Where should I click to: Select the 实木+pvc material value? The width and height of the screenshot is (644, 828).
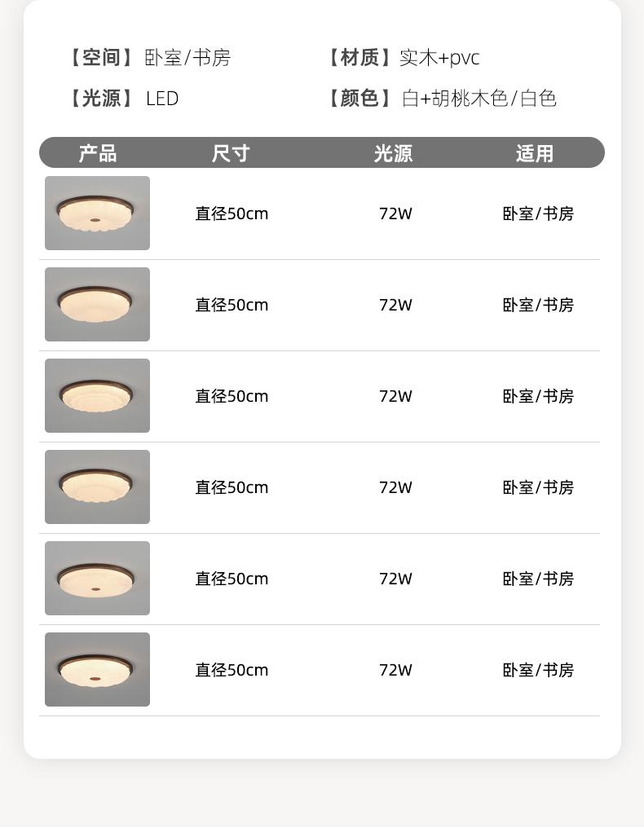pyautogui.click(x=439, y=58)
